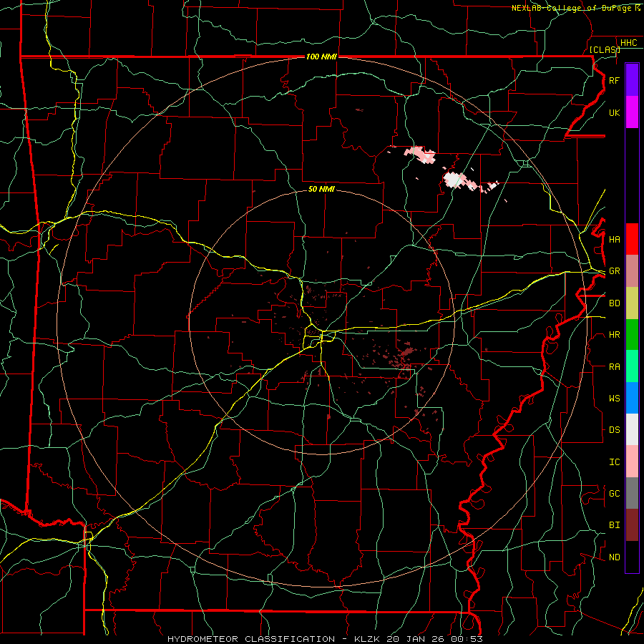
Task: Click the [CLAS] units label
Action: pyautogui.click(x=605, y=49)
